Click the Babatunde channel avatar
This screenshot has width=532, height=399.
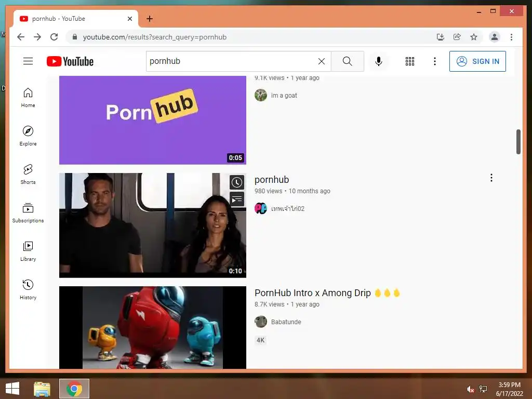click(261, 322)
